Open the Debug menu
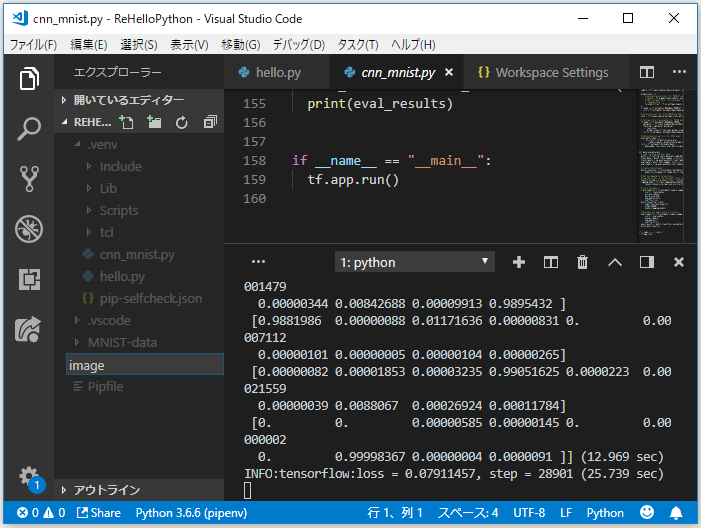701x528 pixels. pos(299,44)
